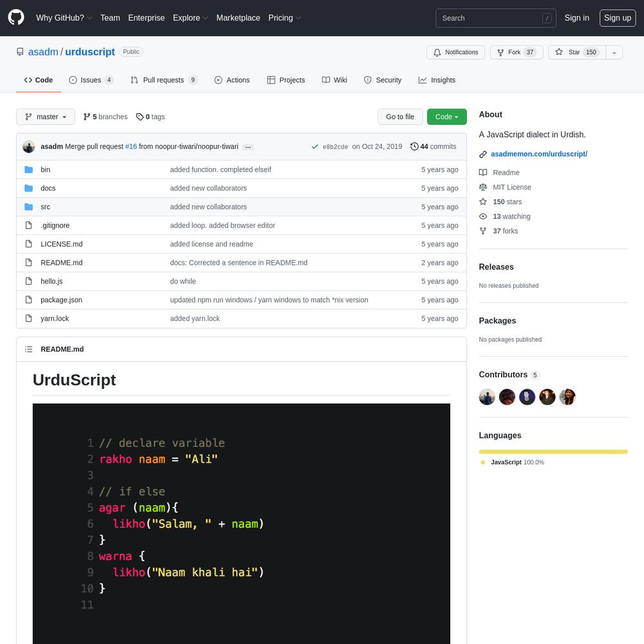
Task: Expand the Why GitHub? menu
Action: coord(64,17)
